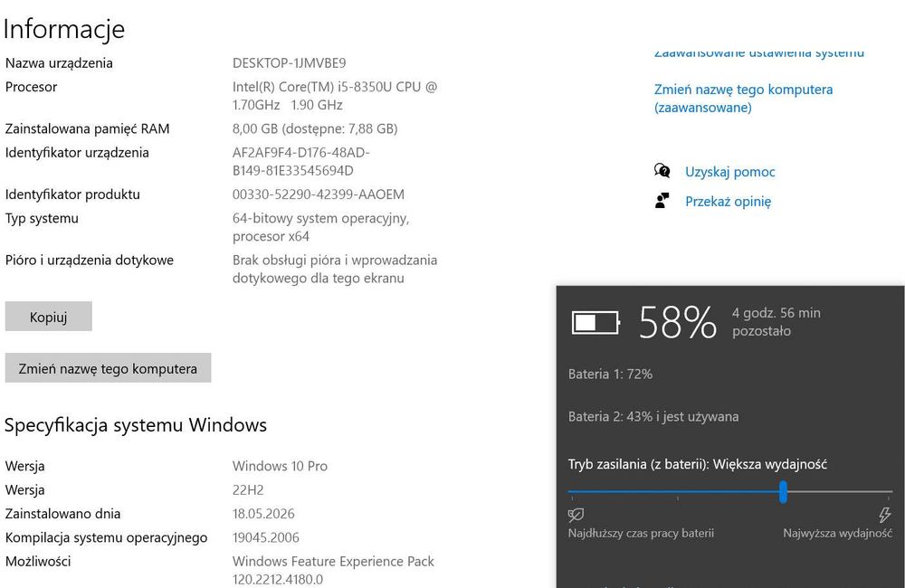
Task: Open the Przekaż opinię link
Action: (728, 202)
